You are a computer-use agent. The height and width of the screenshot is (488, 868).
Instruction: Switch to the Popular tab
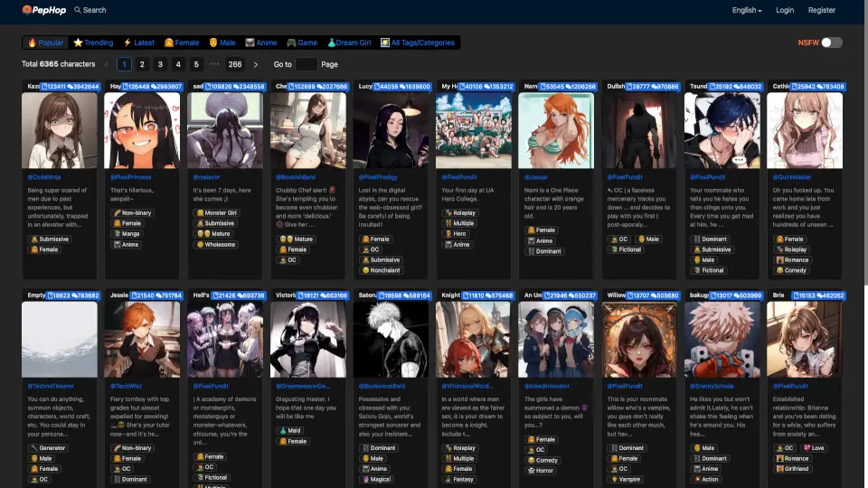[x=45, y=42]
